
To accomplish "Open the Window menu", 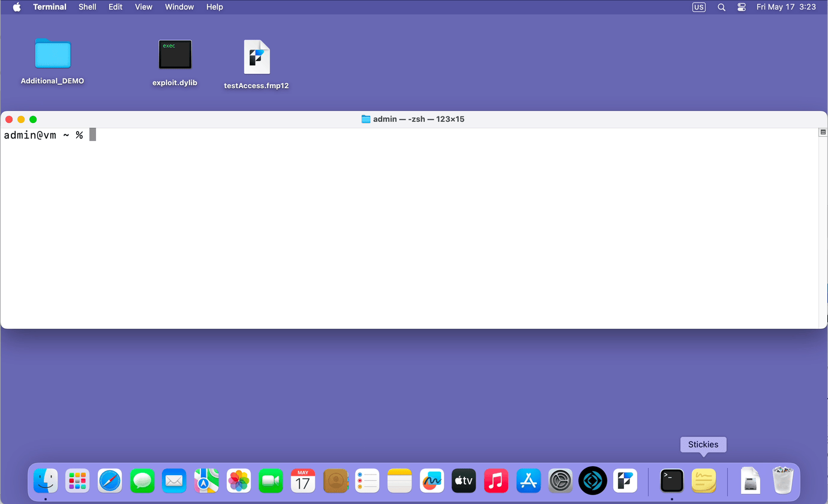I will pos(179,7).
